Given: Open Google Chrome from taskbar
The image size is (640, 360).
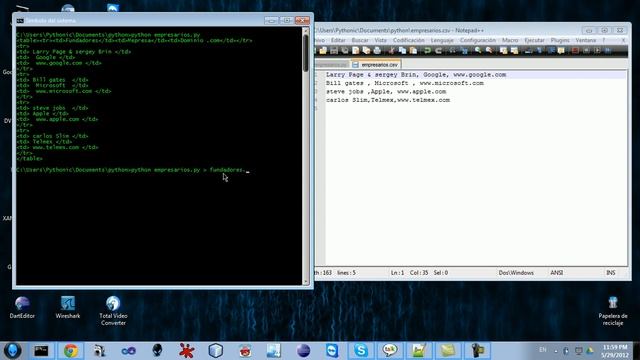Looking at the screenshot, I should coord(71,351).
